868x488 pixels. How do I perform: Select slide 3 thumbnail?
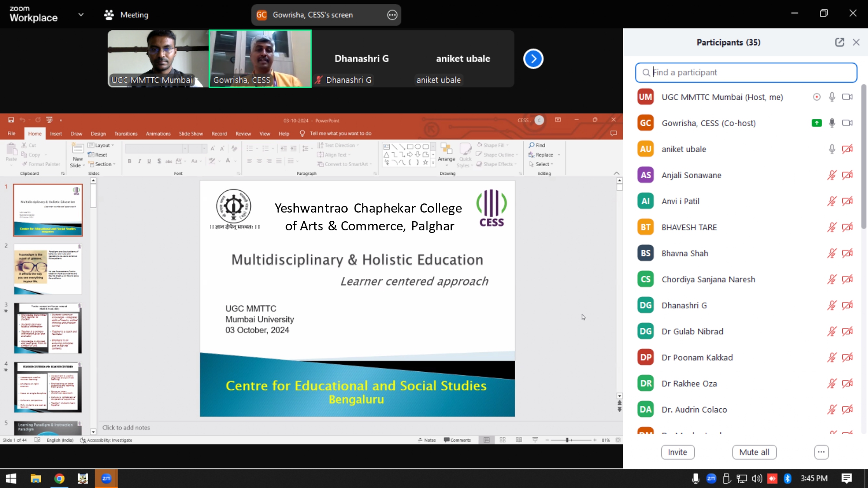[x=48, y=328]
